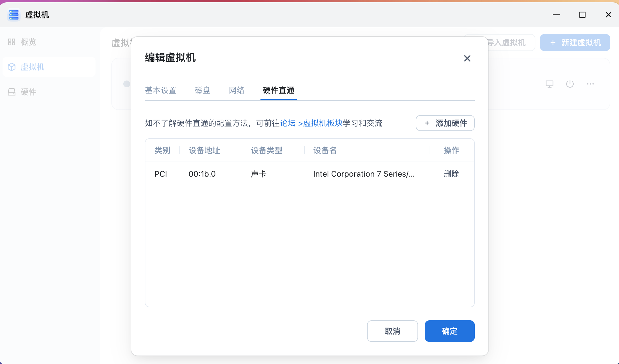Click the VM console monitor icon

coord(549,84)
